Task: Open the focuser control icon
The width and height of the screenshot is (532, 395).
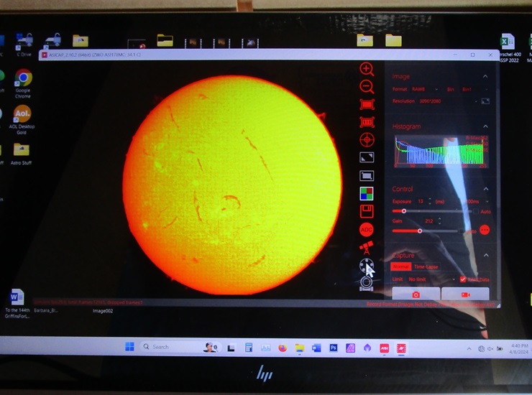Action: (367, 284)
